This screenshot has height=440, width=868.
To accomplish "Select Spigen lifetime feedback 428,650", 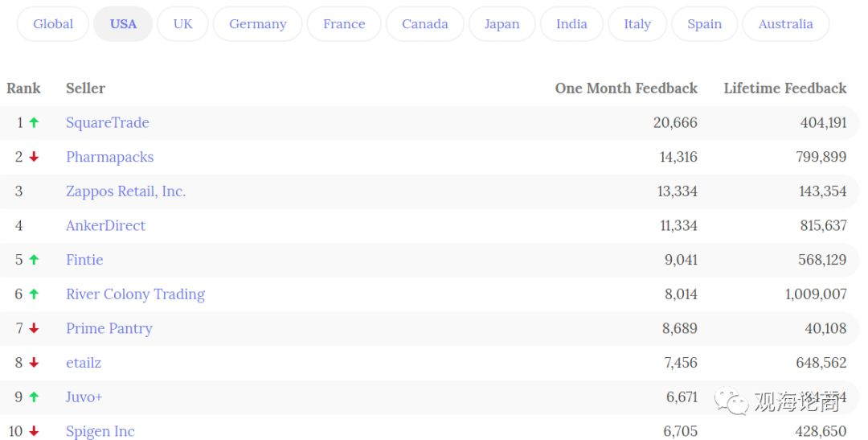I will click(821, 431).
